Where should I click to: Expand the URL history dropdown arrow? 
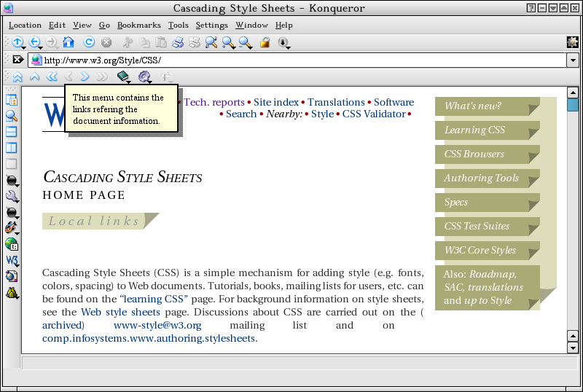click(572, 60)
